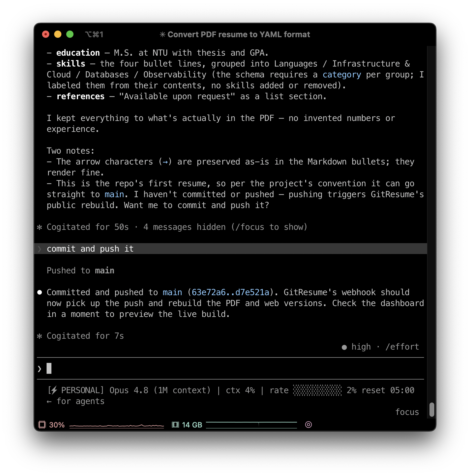The height and width of the screenshot is (476, 470).
Task: Click the asterisk icon before the window title
Action: coord(162,34)
